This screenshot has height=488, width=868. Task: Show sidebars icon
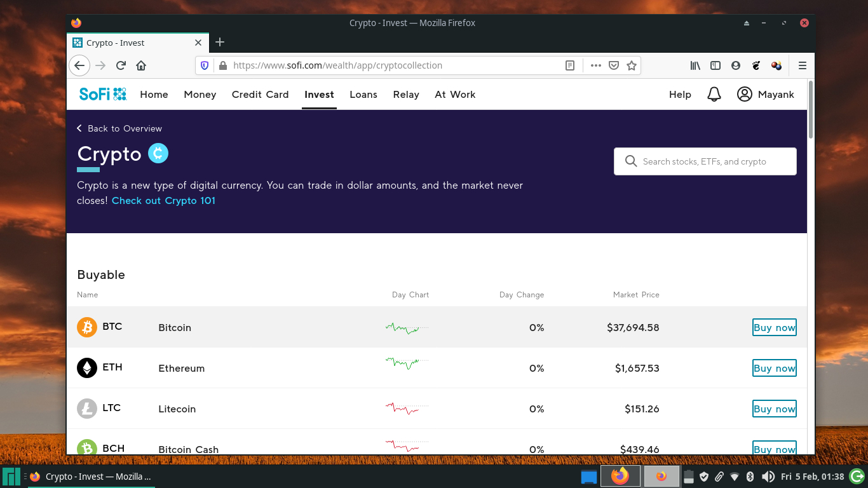click(715, 65)
